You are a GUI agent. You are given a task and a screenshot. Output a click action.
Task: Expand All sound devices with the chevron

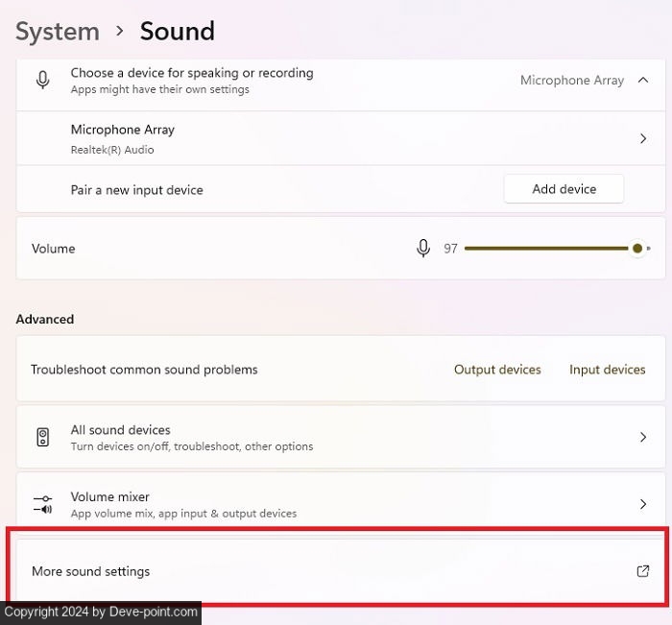coord(643,438)
